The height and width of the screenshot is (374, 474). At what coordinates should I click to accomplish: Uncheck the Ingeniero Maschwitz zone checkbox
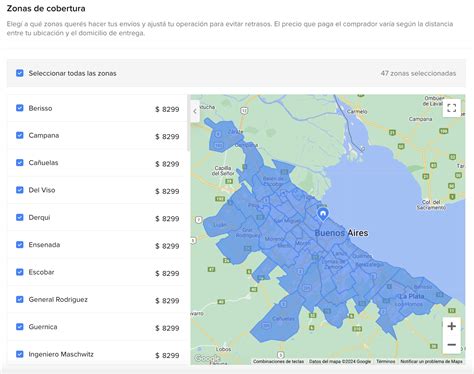coord(20,354)
